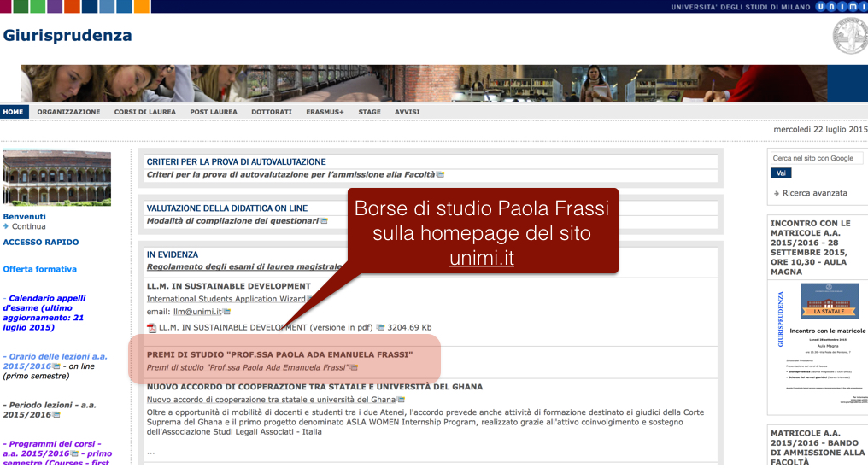Click external icon after Modalità di compilazione
The width and height of the screenshot is (868, 468).
[x=324, y=220]
